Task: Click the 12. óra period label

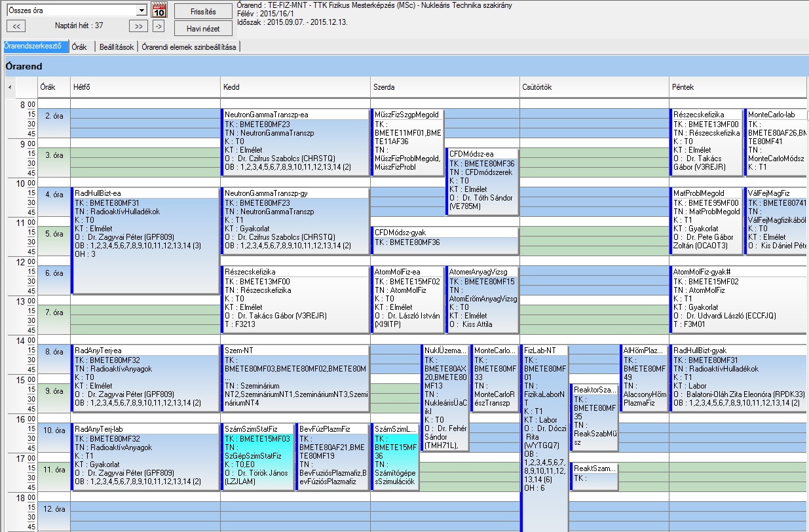Action: tap(53, 509)
